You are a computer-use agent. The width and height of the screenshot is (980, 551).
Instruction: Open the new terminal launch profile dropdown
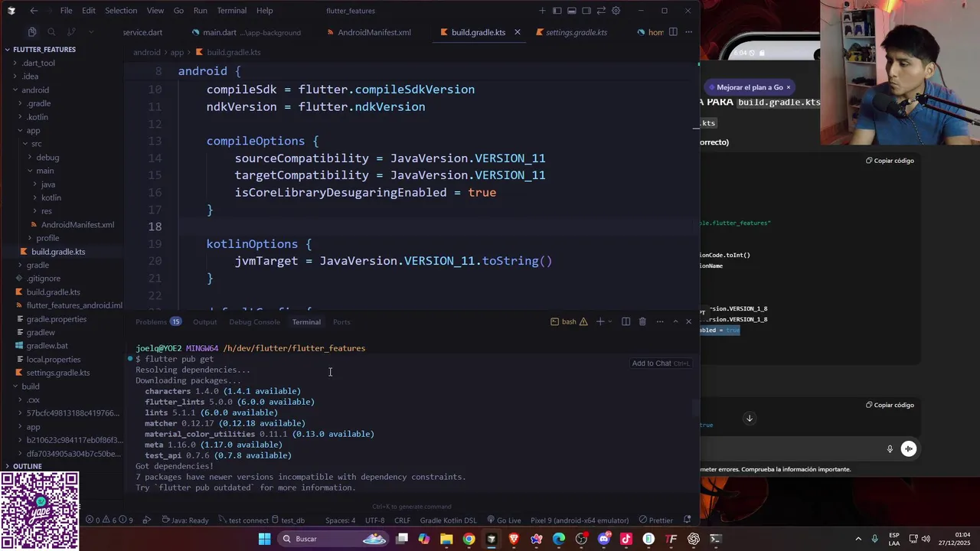pyautogui.click(x=610, y=322)
